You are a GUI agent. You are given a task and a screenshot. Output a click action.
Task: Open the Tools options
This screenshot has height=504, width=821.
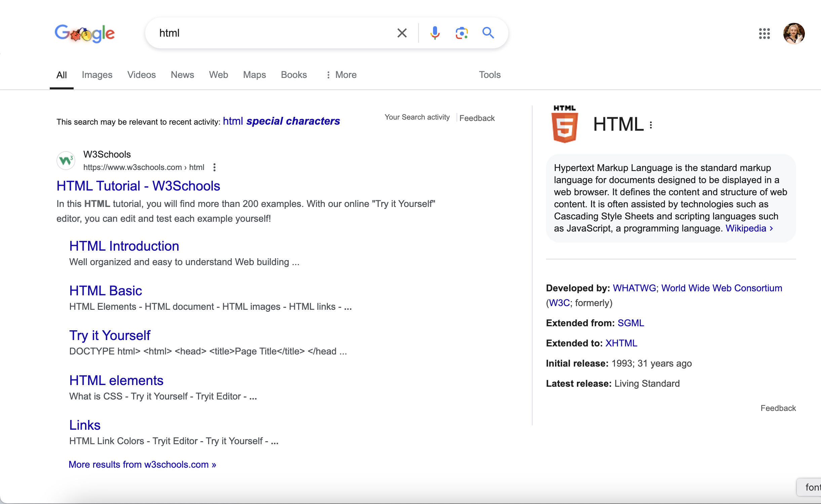(490, 75)
